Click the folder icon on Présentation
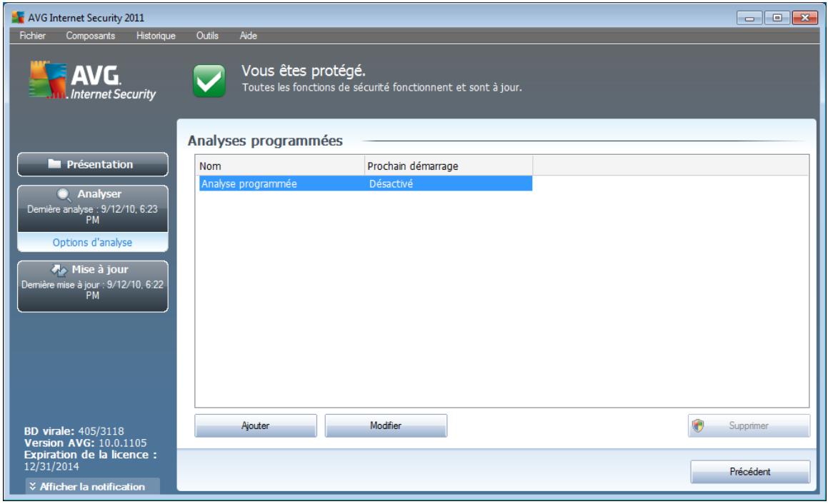Screen dimensions: 828x504 pyautogui.click(x=54, y=163)
